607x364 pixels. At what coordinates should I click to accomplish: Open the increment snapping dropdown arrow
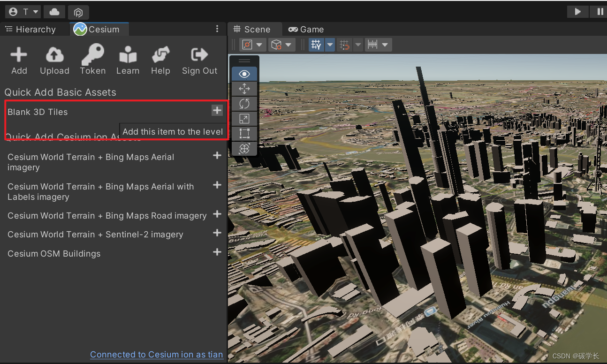385,45
